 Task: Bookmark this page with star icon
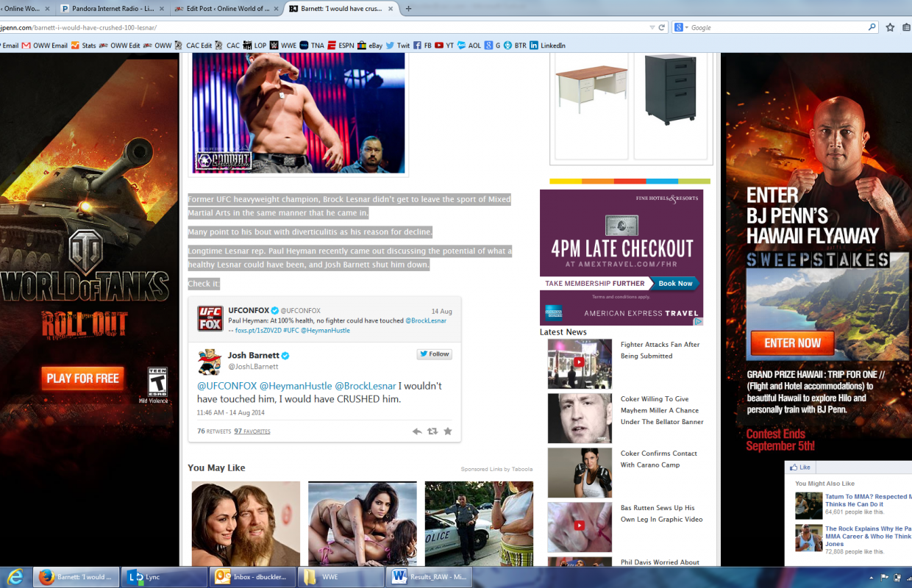(x=890, y=27)
